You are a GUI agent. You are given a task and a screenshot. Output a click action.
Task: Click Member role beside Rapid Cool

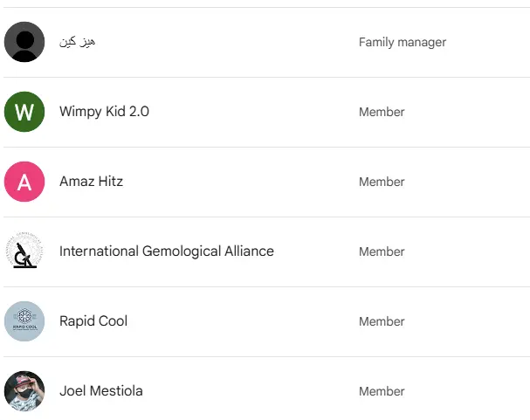(x=382, y=321)
